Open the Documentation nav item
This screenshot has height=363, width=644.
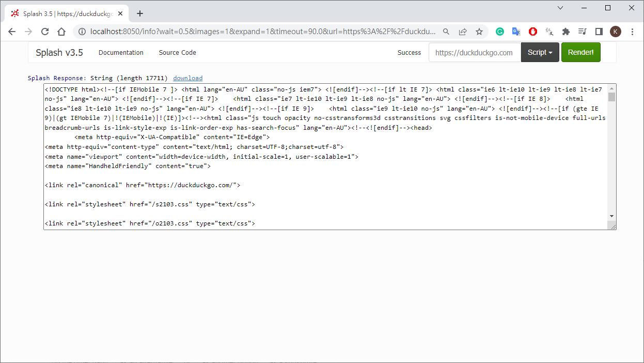click(x=121, y=52)
